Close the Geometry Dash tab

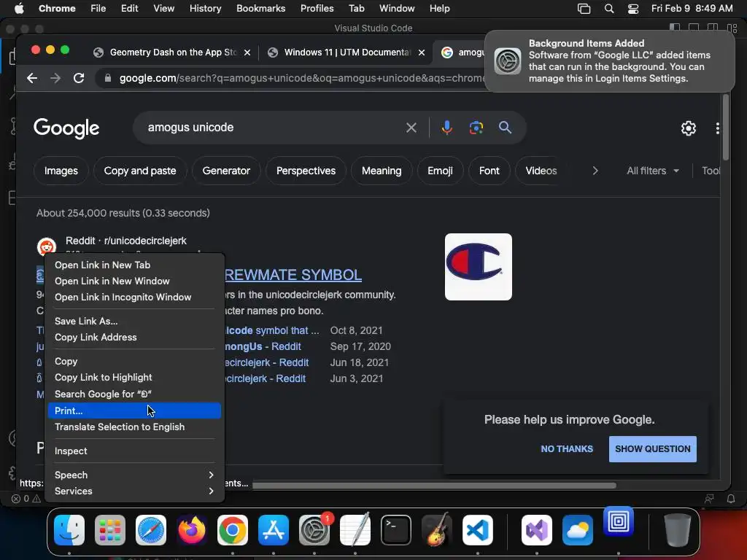point(247,52)
